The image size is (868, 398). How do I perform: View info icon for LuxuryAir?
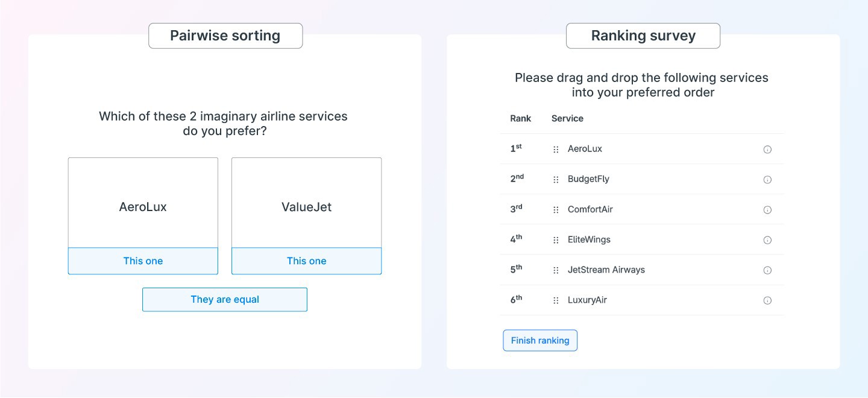click(x=767, y=300)
